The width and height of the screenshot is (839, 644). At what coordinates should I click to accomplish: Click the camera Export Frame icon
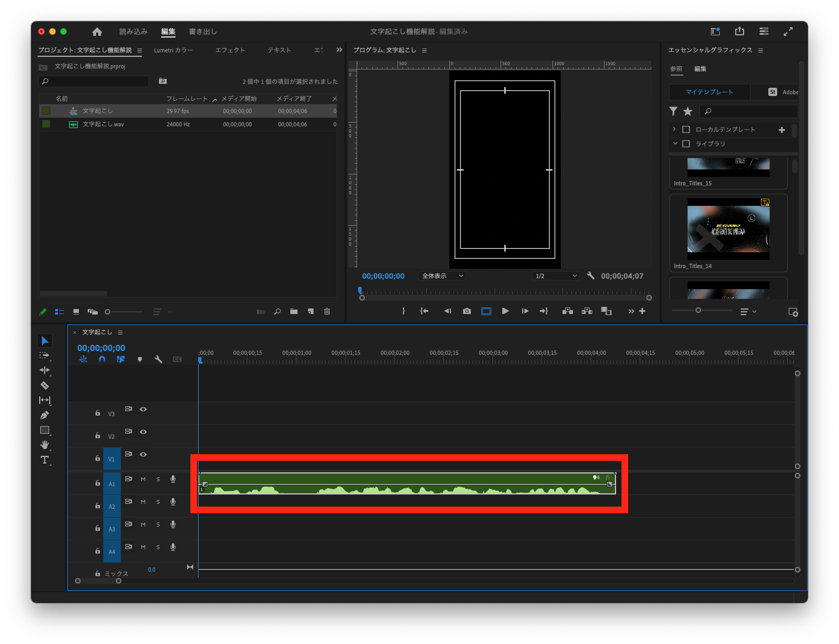pos(466,311)
